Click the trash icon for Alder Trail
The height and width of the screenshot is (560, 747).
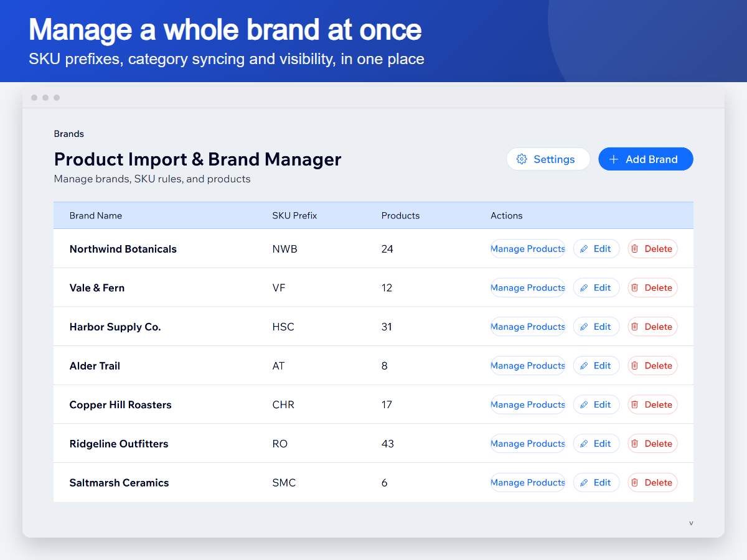coord(635,366)
